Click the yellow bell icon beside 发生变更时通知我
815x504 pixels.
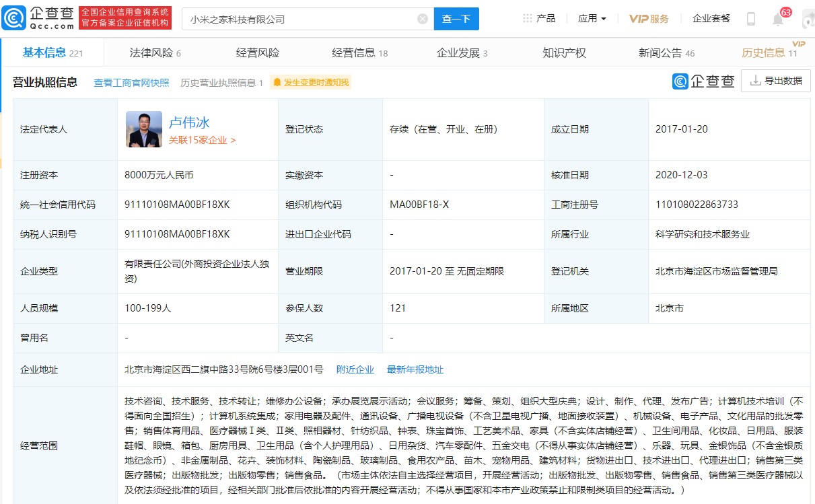[x=277, y=81]
